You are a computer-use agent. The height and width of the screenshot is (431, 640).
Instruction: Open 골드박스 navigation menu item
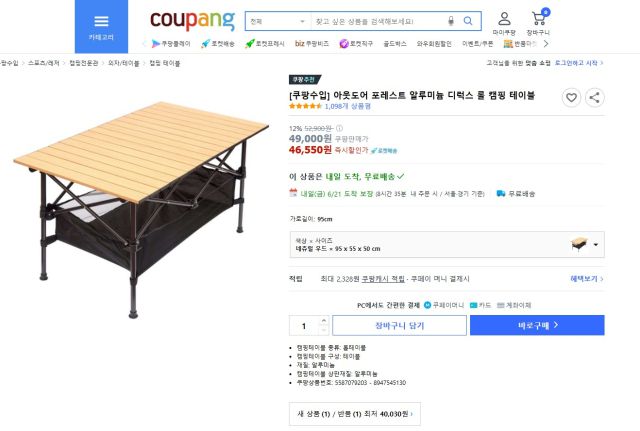tap(394, 44)
